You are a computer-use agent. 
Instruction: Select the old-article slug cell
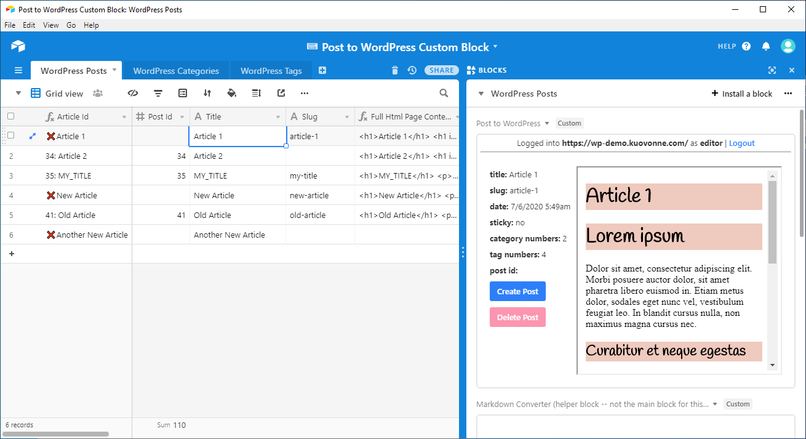[x=320, y=215]
